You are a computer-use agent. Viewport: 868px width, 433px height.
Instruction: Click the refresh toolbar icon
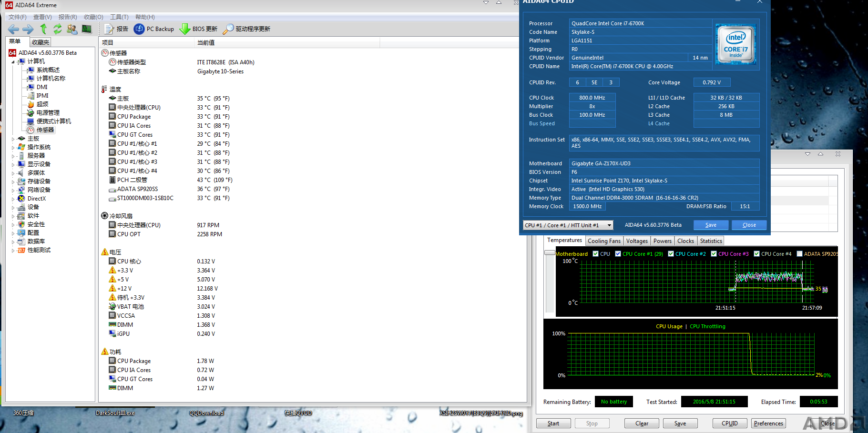pos(58,29)
